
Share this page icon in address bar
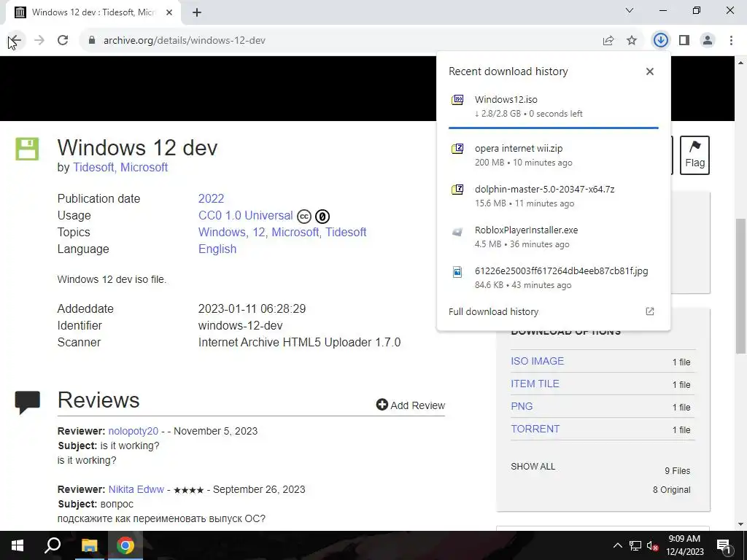(x=608, y=41)
